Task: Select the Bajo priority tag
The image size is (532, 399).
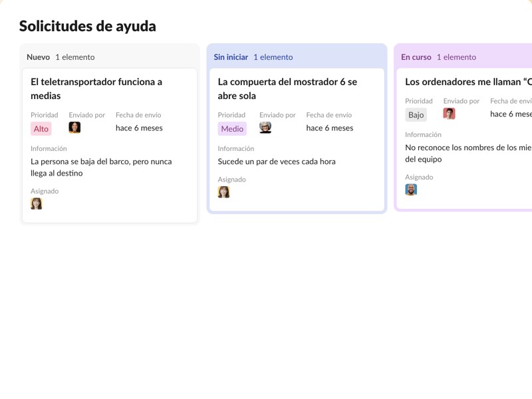Action: tap(416, 115)
